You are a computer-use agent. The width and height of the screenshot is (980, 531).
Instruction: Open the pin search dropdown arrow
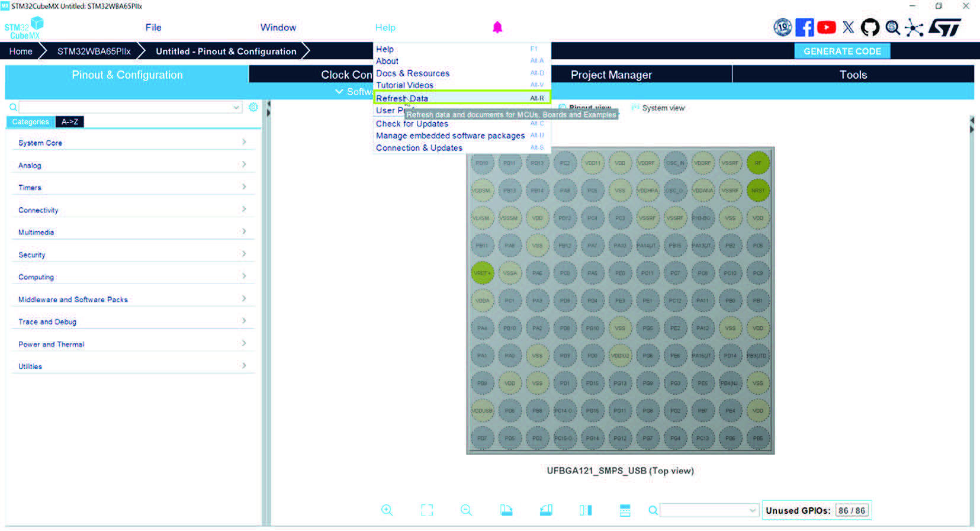752,510
